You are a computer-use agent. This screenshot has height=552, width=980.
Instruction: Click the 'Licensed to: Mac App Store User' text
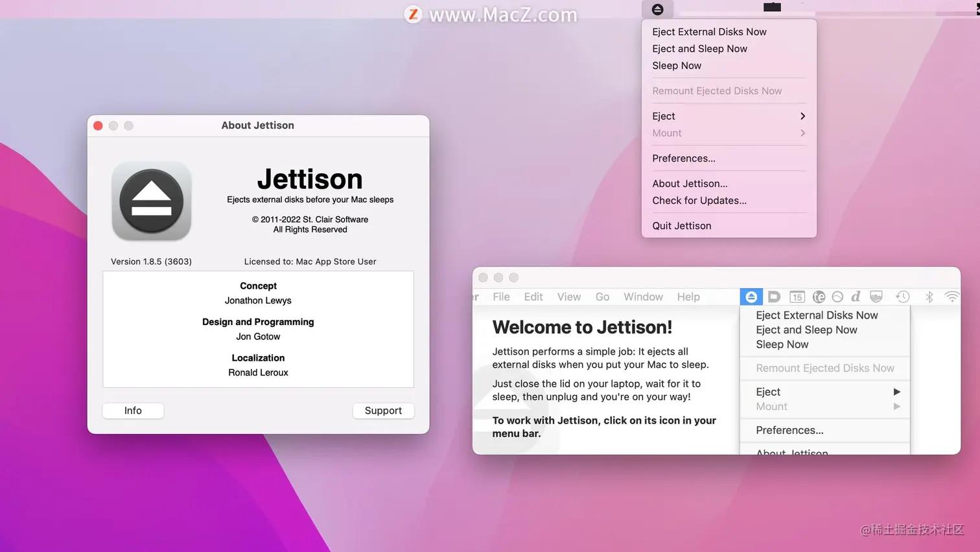coord(310,261)
